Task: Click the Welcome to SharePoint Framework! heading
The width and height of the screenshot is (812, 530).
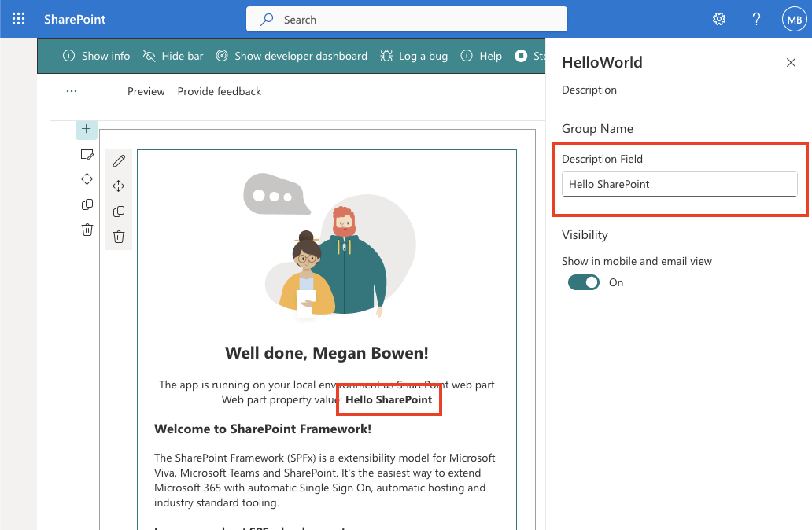Action: click(263, 429)
